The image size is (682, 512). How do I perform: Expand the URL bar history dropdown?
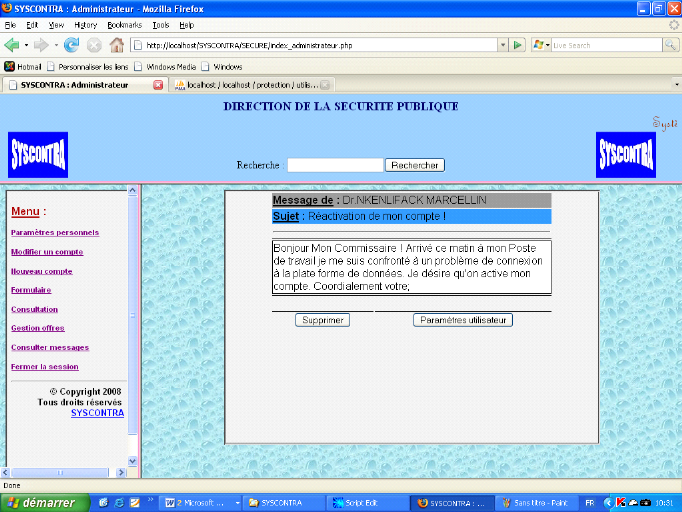[x=502, y=45]
